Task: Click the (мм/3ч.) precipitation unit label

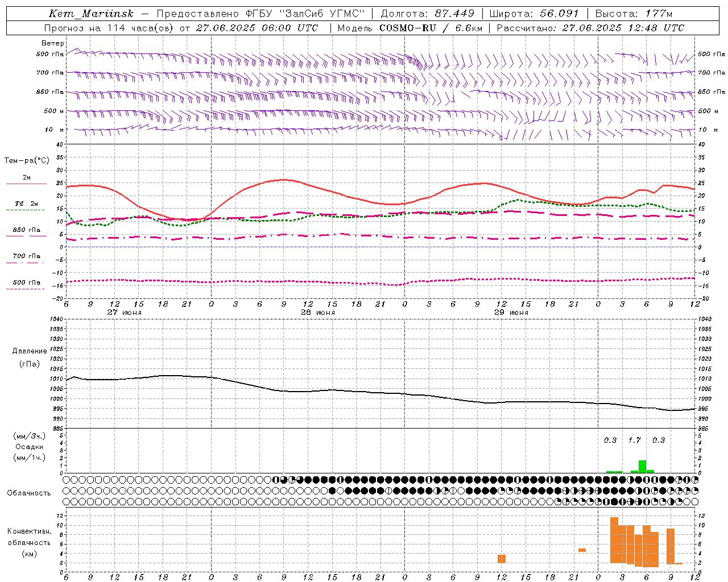Action: (x=30, y=436)
